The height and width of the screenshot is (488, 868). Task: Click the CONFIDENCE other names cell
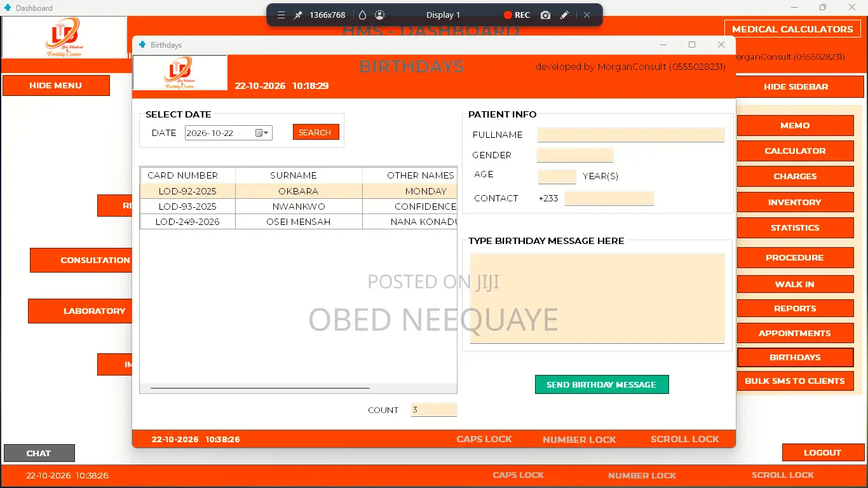point(410,206)
